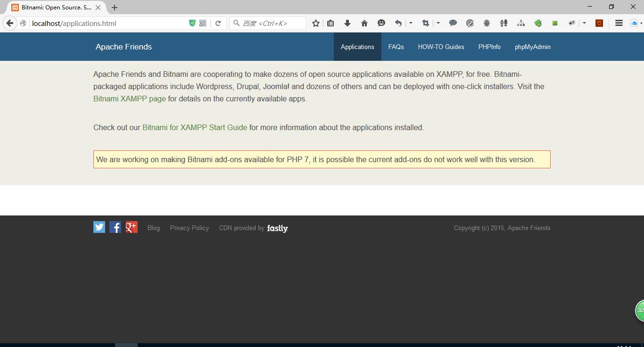
Task: Click the site identity globe icon
Action: click(x=23, y=23)
